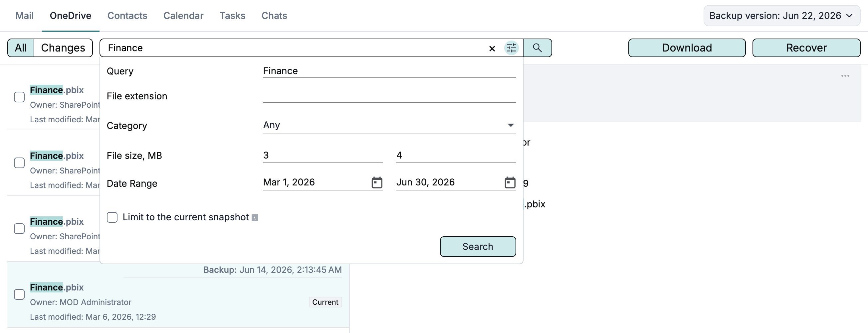Open the Backup version dropdown

pos(781,16)
